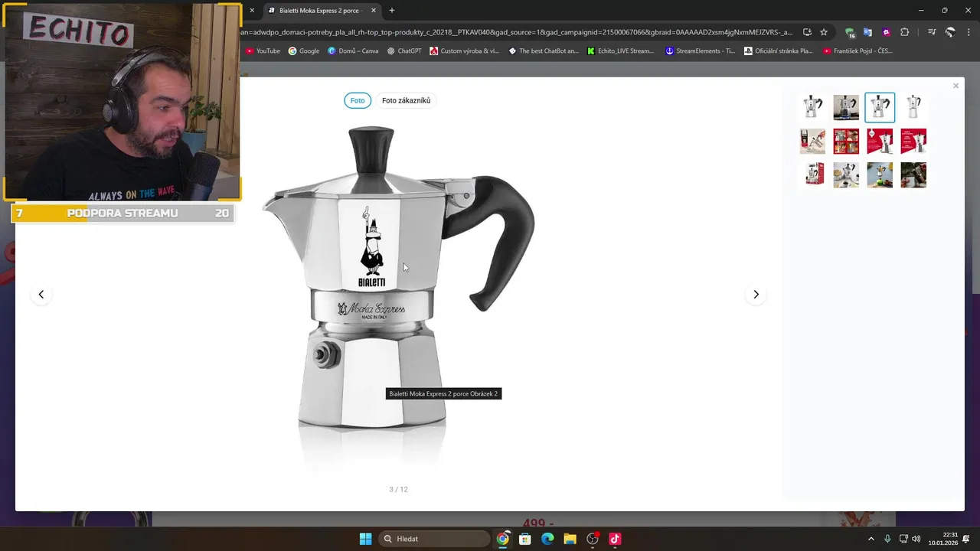
Task: Open fourth thumbnail with narrow moka pot
Action: coord(913,108)
